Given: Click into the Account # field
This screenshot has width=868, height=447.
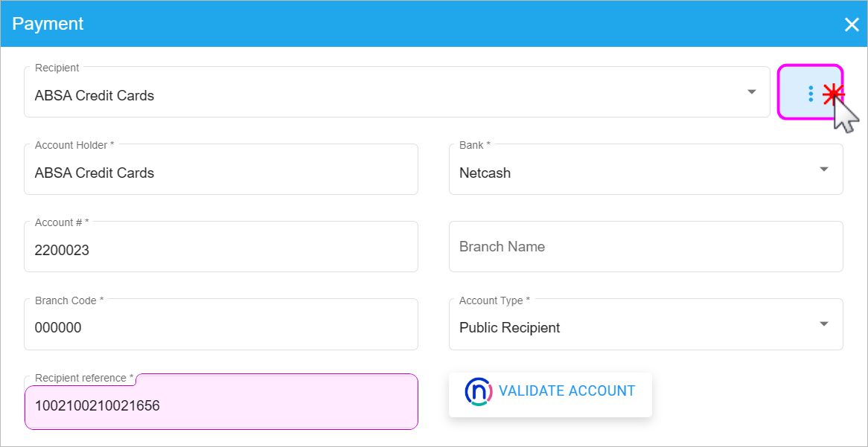Looking at the screenshot, I should point(220,251).
